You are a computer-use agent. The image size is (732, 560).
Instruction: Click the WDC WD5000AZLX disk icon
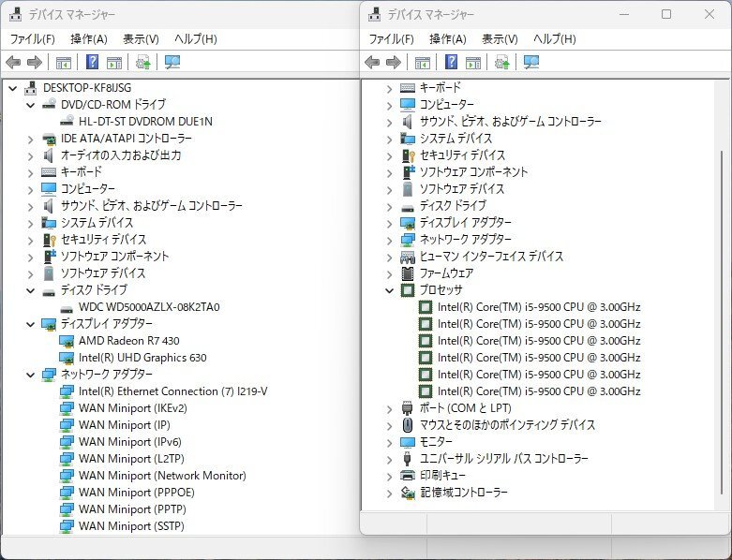pos(67,308)
